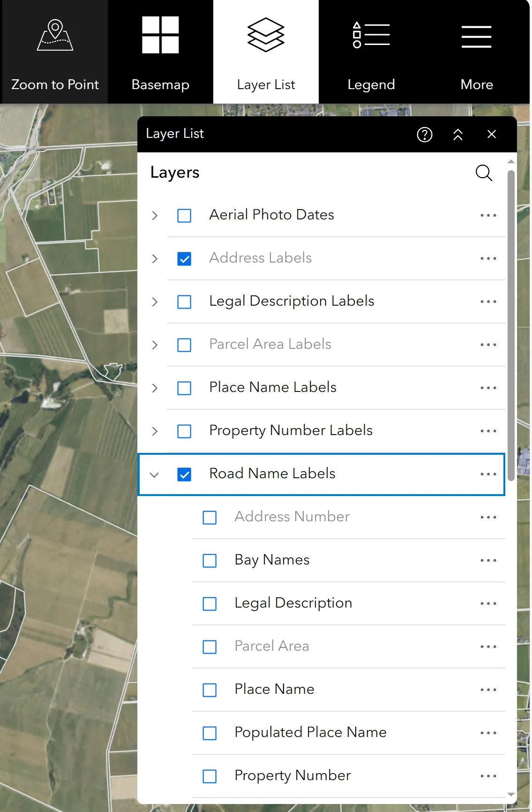Select the Road Name Labels text
The width and height of the screenshot is (532, 812).
(272, 474)
